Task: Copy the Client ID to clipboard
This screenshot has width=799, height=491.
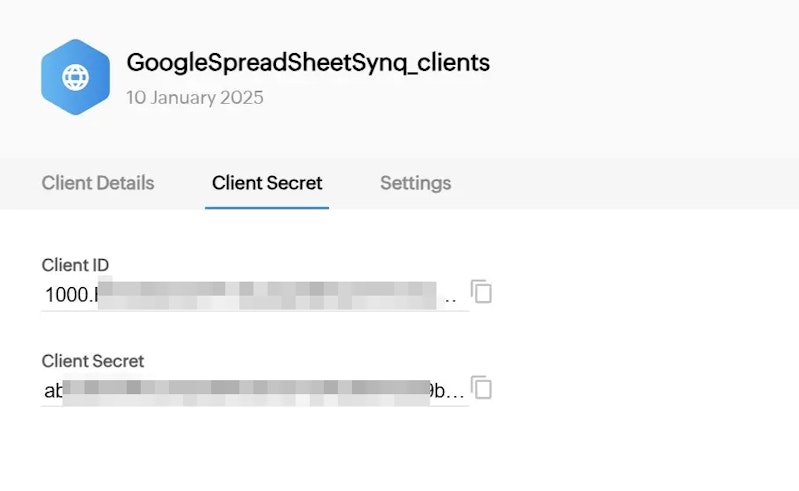Action: pyautogui.click(x=481, y=291)
